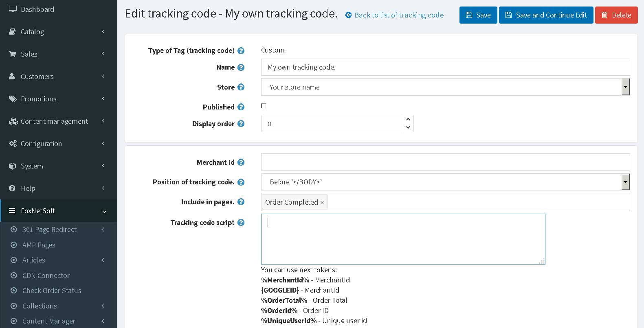Click Save and Continue Edit button

tap(546, 15)
